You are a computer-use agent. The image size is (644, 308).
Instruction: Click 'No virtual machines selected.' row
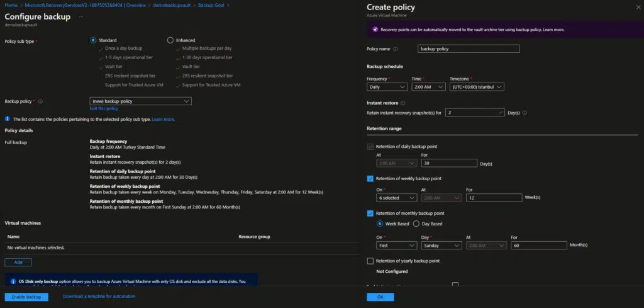182,248
